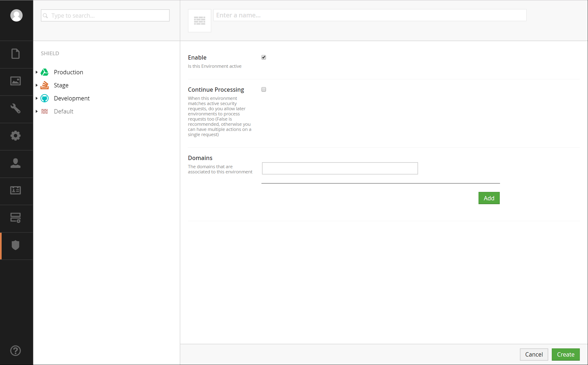Open the Developer section gear icon
This screenshot has width=588, height=365.
point(16,136)
